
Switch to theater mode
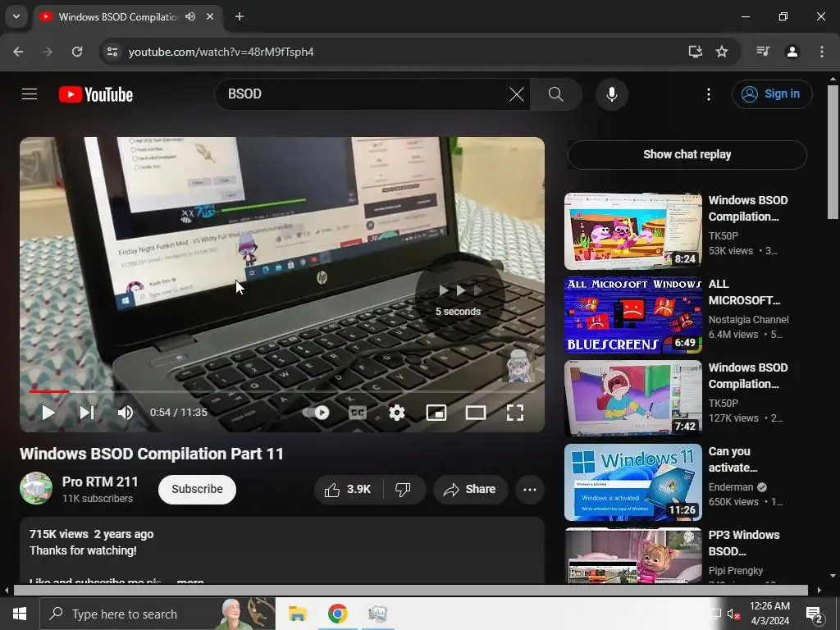pos(476,413)
